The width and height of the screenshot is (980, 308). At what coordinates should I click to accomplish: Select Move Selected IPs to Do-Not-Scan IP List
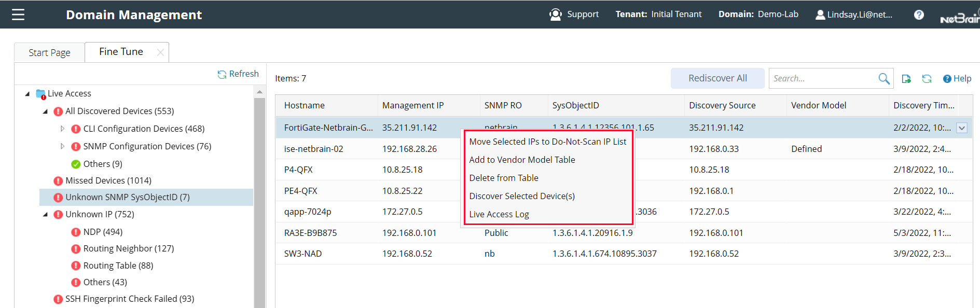(x=547, y=142)
